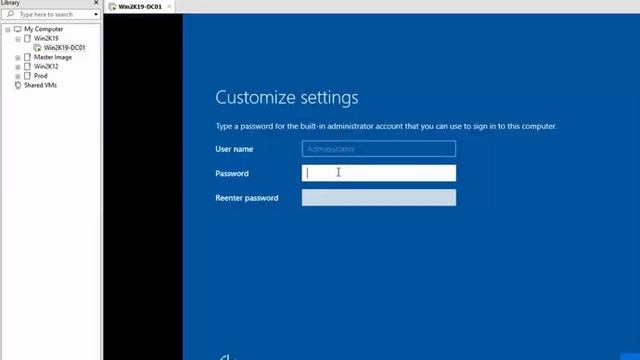Expand the Master Image folder
This screenshot has height=360, width=640.
[18, 58]
